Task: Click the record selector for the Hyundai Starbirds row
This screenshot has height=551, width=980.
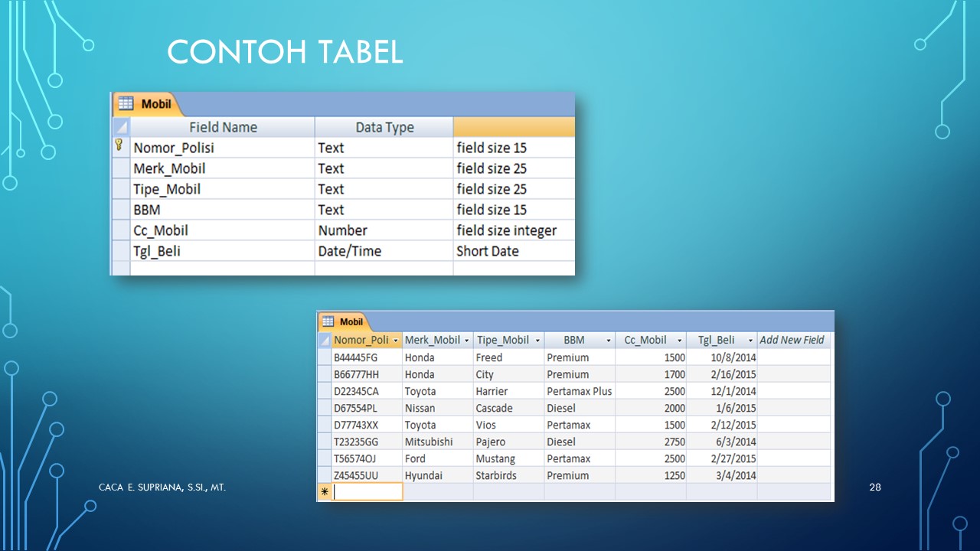Action: [325, 474]
